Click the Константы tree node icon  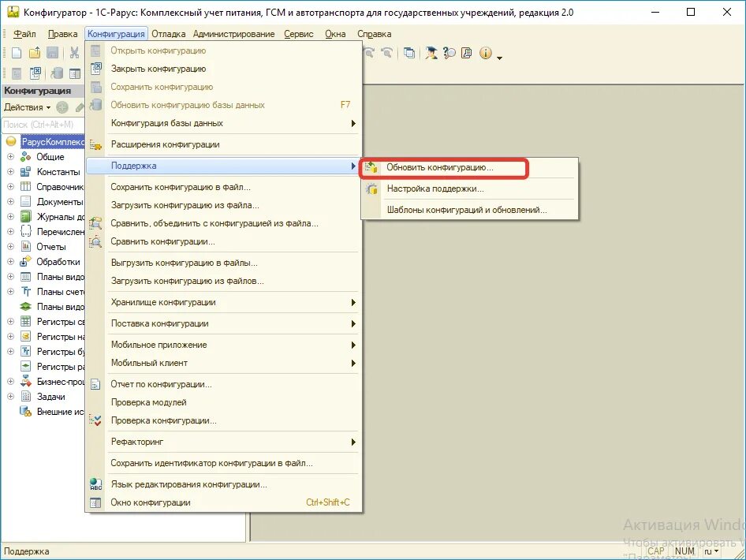point(26,172)
